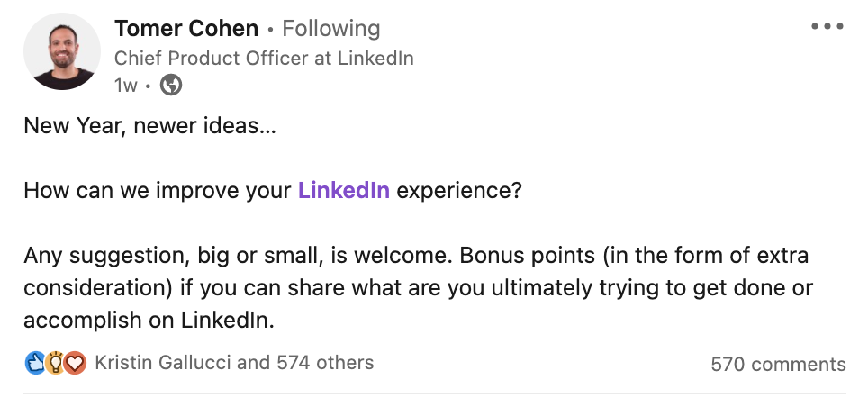This screenshot has width=868, height=398.
Task: Click the red heart Love reaction icon
Action: click(75, 364)
